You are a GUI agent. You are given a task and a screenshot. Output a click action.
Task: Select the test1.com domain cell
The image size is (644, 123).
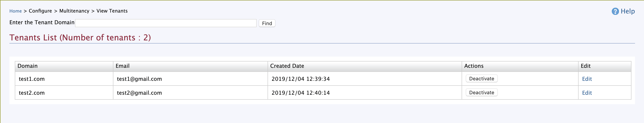[32, 79]
